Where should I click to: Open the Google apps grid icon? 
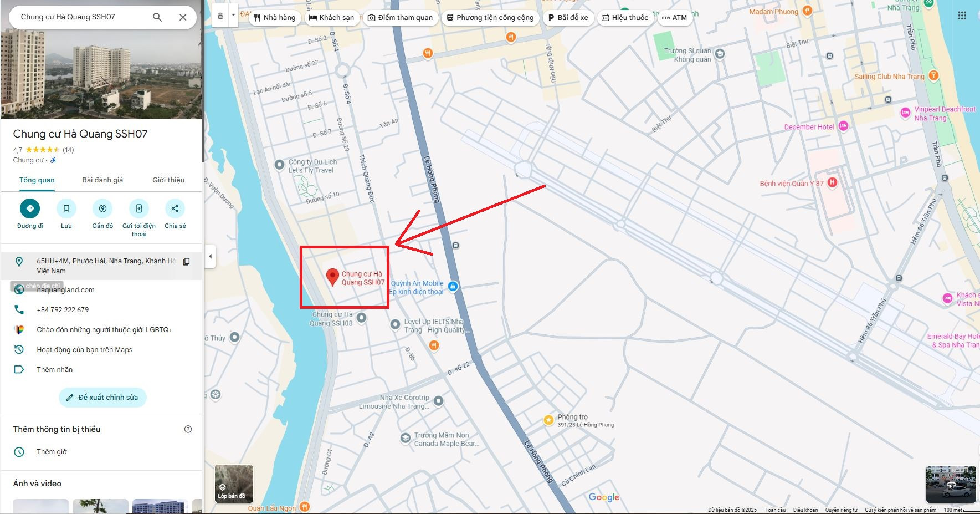tap(962, 16)
